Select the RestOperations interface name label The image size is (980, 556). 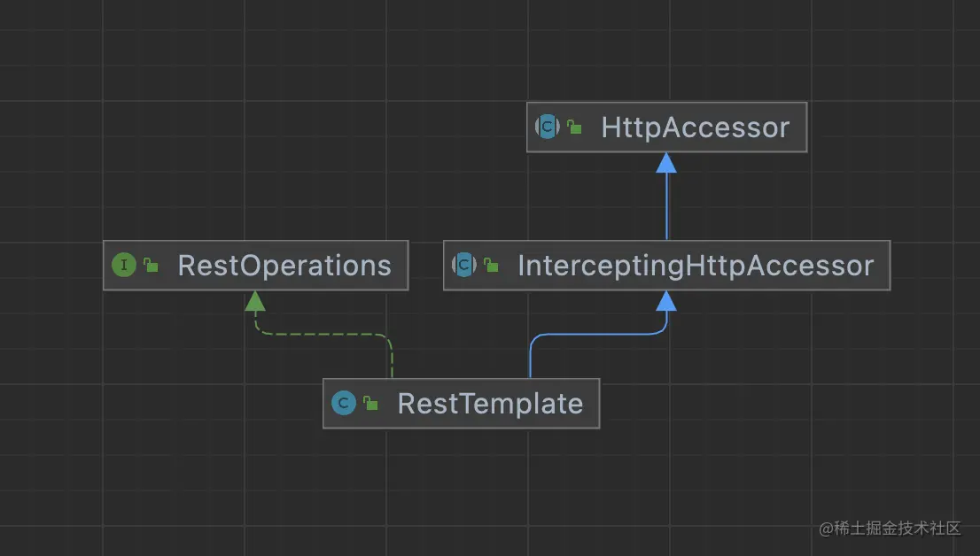(284, 266)
